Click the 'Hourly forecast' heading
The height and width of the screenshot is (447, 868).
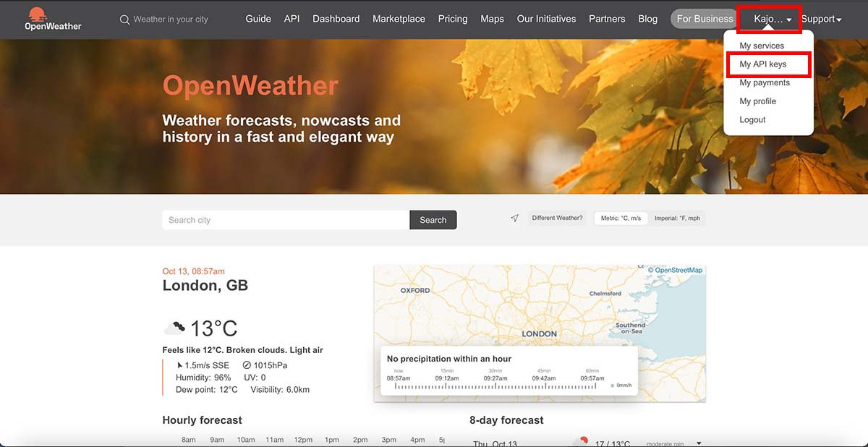202,420
